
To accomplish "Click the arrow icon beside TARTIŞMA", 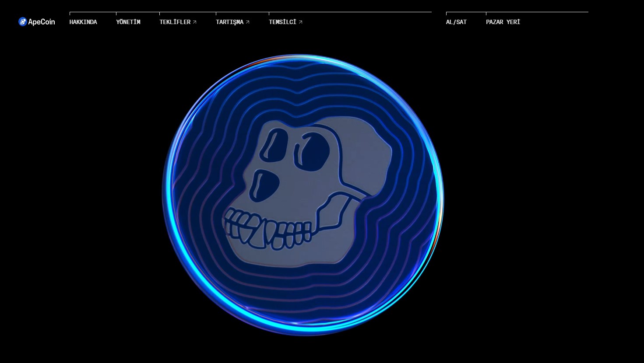I will 247,22.
